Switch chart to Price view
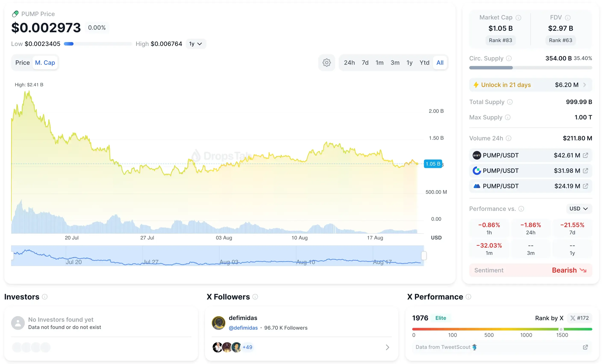This screenshot has width=603, height=364. tap(22, 63)
